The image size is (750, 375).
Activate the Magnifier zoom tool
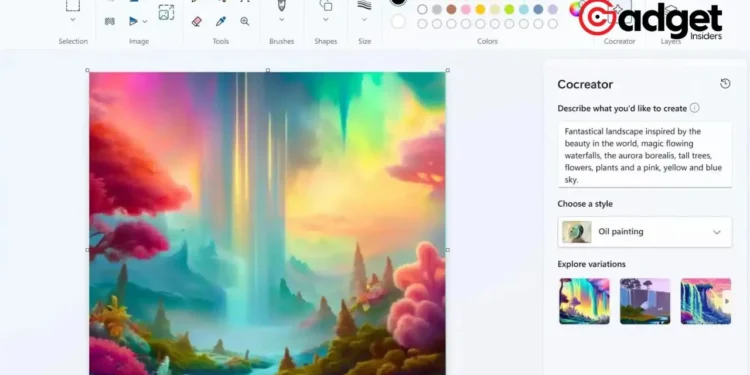[245, 22]
